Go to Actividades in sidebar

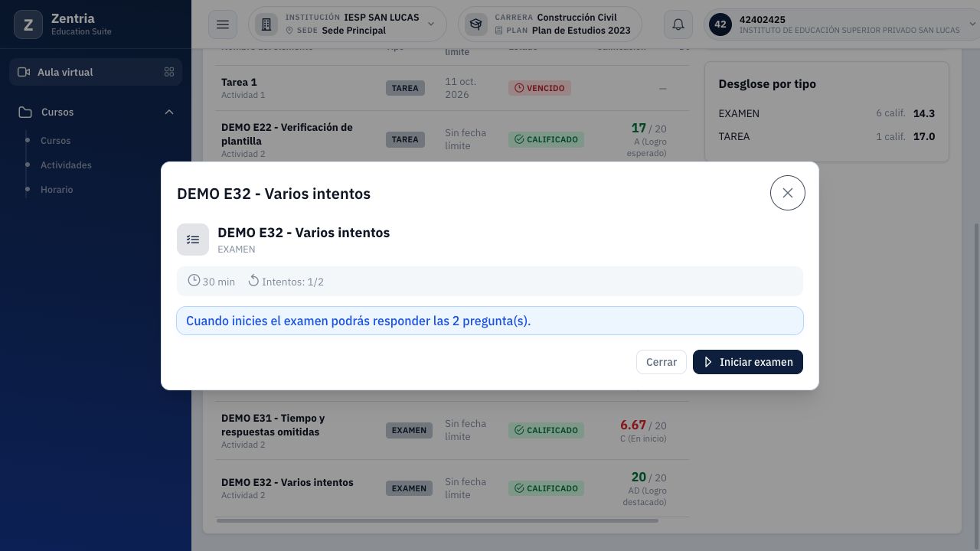pos(66,165)
